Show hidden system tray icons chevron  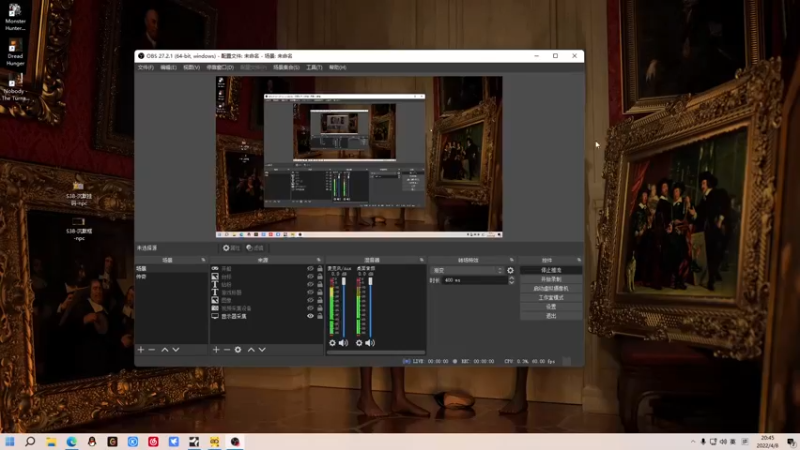tap(693, 442)
